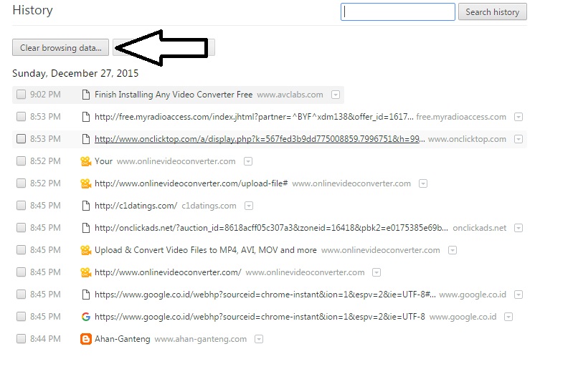Click the Search history button
The width and height of the screenshot is (573, 392).
(x=493, y=11)
